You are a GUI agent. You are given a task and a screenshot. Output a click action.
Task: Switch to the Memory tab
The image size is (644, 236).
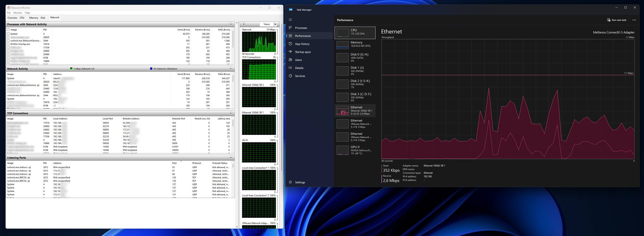pos(33,18)
